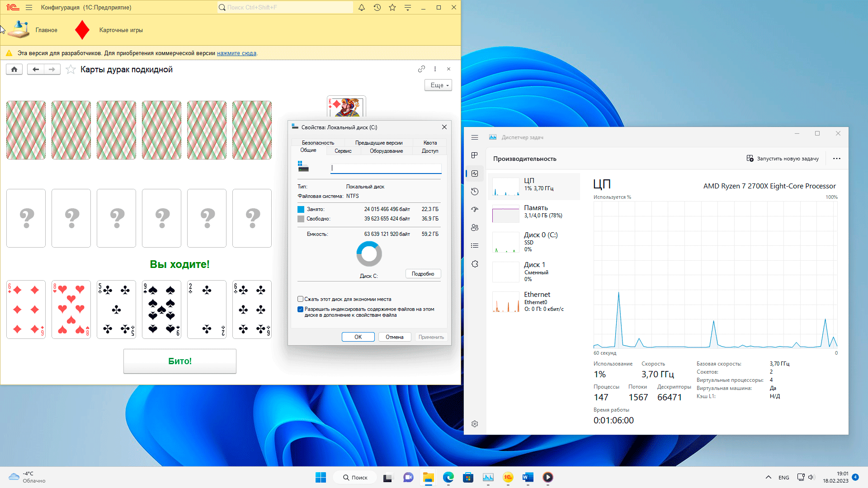
Task: Click the нажмите сюда link
Action: click(236, 53)
